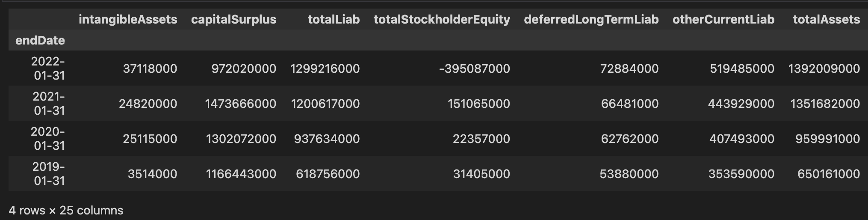The height and width of the screenshot is (220, 868).
Task: Click the '4 rows × 25 columns' summary text
Action: point(66,210)
